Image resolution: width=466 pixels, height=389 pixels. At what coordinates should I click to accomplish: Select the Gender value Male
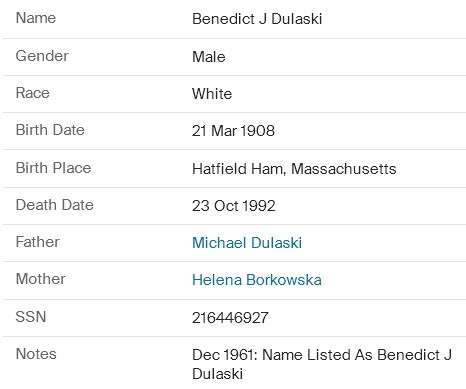[209, 57]
